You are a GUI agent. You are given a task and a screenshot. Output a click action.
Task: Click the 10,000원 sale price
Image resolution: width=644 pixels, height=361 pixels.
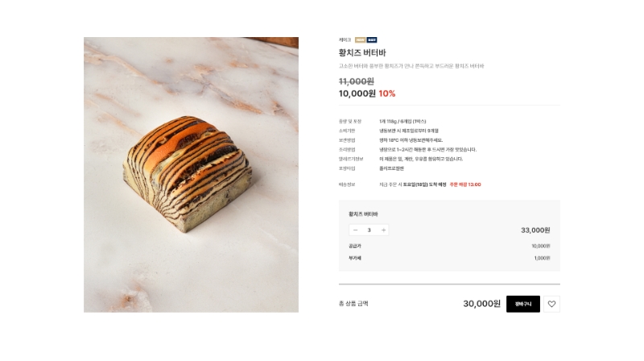coord(357,93)
